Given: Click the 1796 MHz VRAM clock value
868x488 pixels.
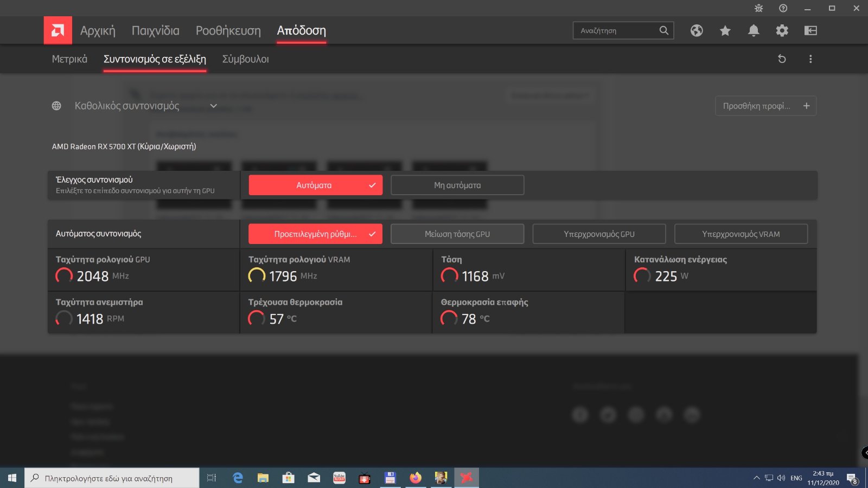Looking at the screenshot, I should click(x=283, y=276).
